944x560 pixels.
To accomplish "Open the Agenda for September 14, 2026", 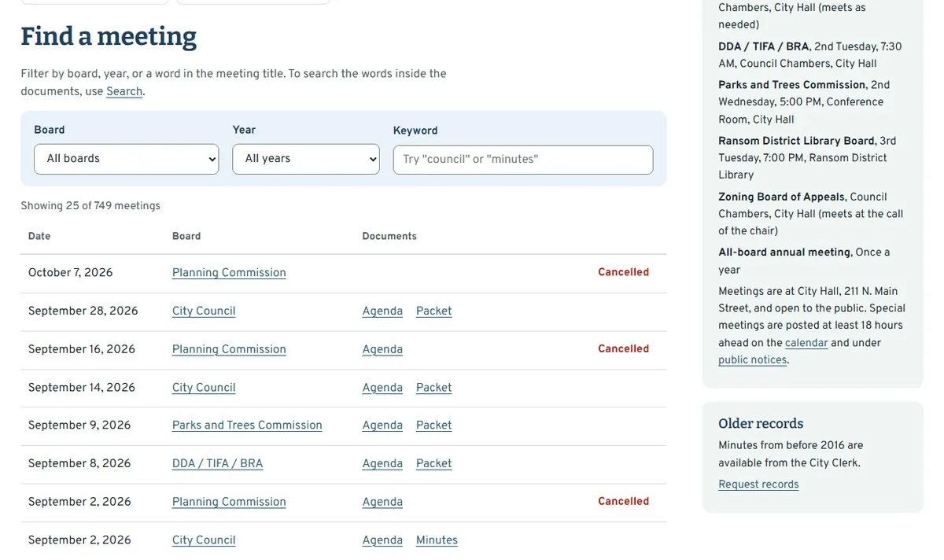I will click(382, 388).
